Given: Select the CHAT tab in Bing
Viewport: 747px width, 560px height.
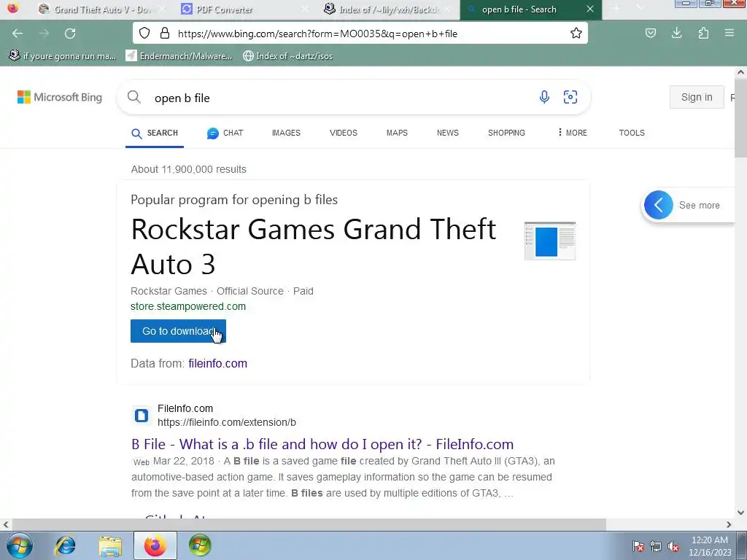Looking at the screenshot, I should (225, 133).
